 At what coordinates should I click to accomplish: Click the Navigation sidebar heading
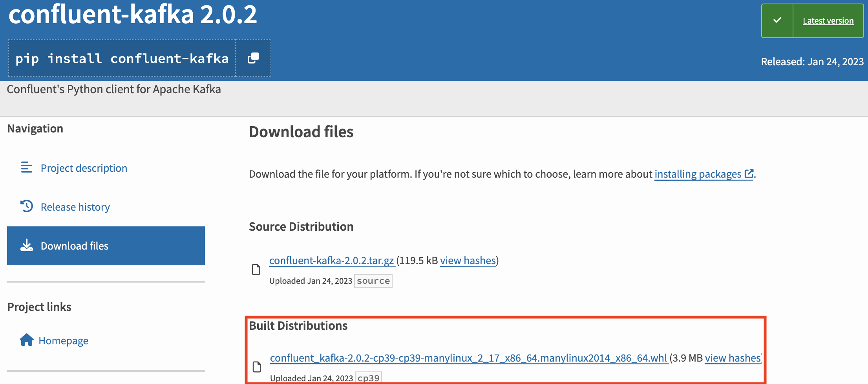(x=35, y=129)
